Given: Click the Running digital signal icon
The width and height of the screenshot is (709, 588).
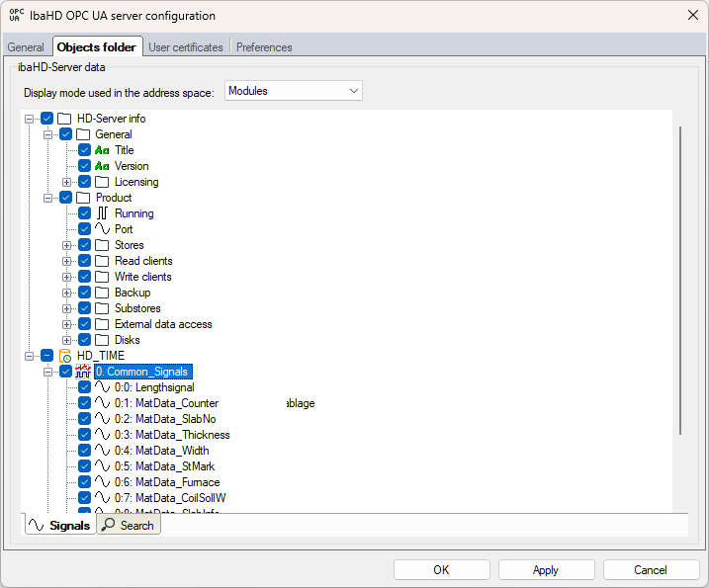Looking at the screenshot, I should (x=102, y=213).
